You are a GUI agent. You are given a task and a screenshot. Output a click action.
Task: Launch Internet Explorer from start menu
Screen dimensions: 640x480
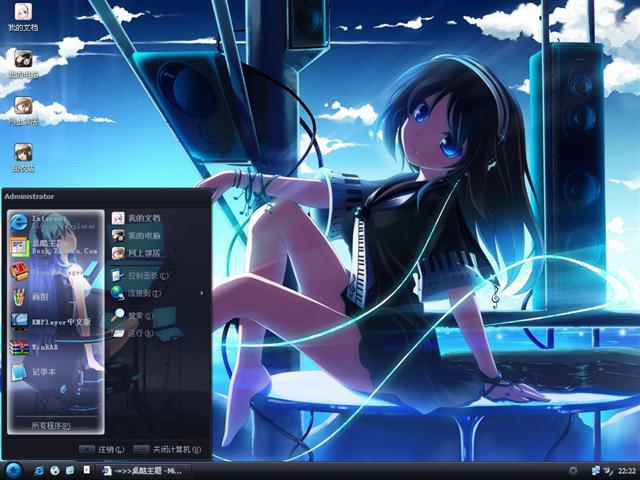(x=54, y=222)
